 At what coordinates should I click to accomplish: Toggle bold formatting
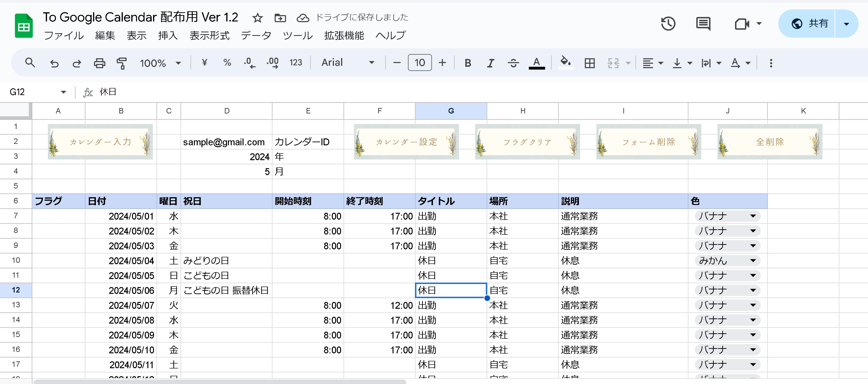pyautogui.click(x=468, y=63)
